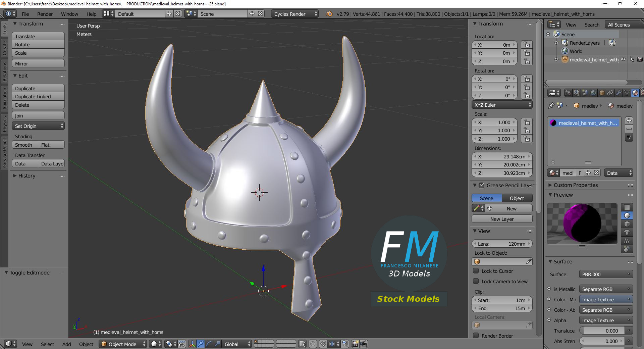Viewport: 644px width, 349px height.
Task: Click the Lens 120mm field
Action: click(x=502, y=244)
